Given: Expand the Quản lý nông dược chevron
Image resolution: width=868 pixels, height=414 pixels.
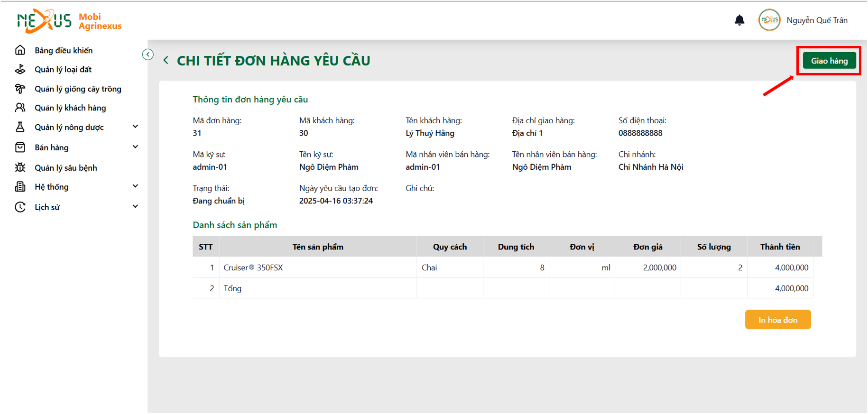Looking at the screenshot, I should click(x=135, y=127).
